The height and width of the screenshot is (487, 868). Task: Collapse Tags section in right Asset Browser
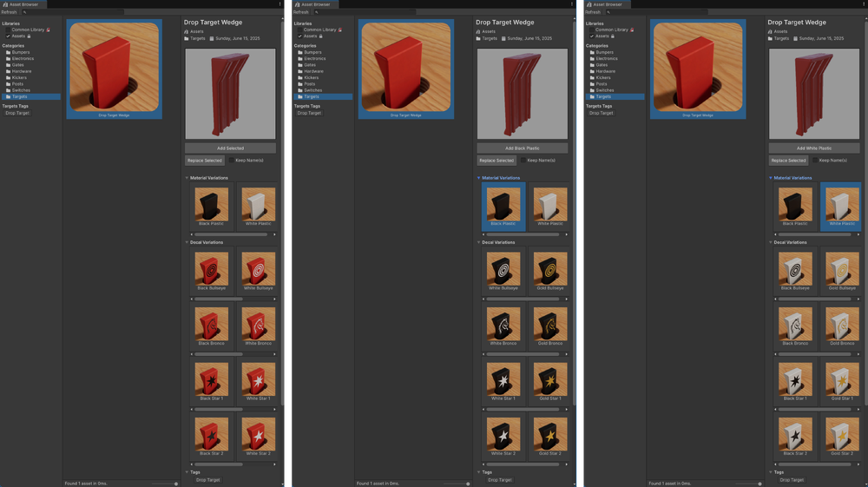click(771, 472)
